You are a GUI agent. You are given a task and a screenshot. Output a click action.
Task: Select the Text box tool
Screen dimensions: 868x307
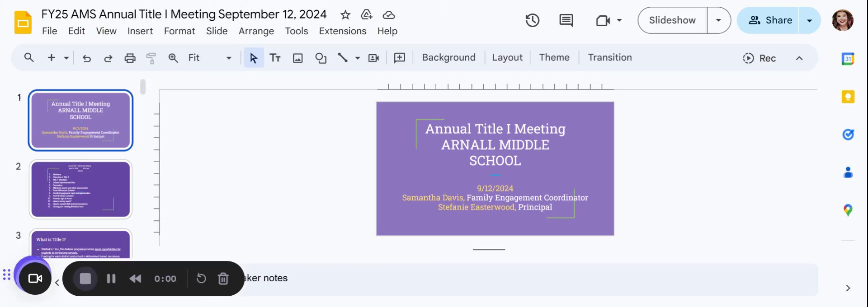(x=275, y=58)
